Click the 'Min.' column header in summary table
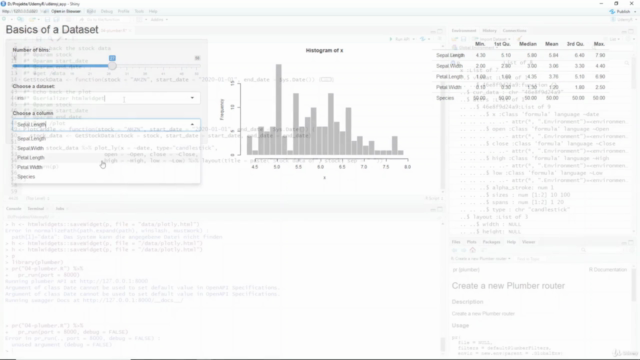 480,44
